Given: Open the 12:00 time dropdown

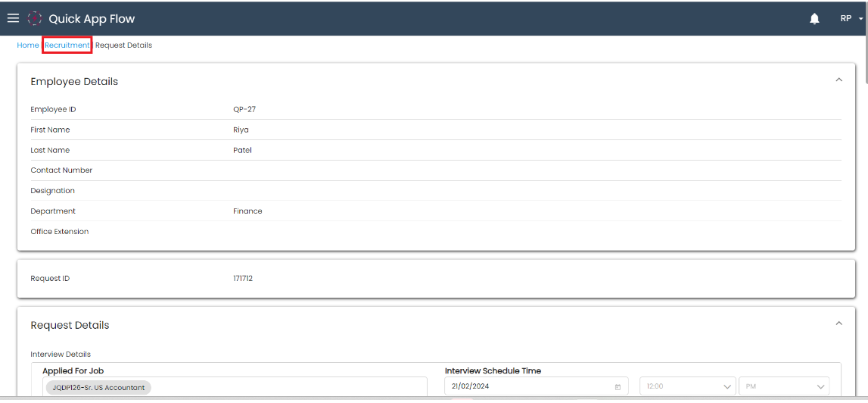Looking at the screenshot, I should (x=687, y=386).
